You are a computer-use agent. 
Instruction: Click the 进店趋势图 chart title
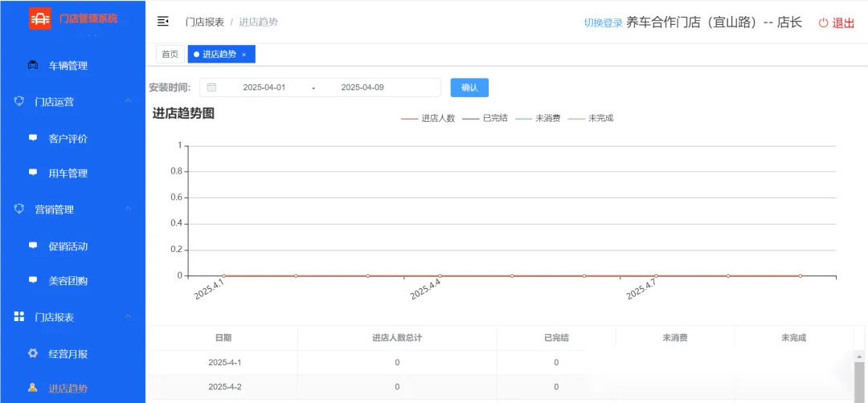click(x=183, y=113)
